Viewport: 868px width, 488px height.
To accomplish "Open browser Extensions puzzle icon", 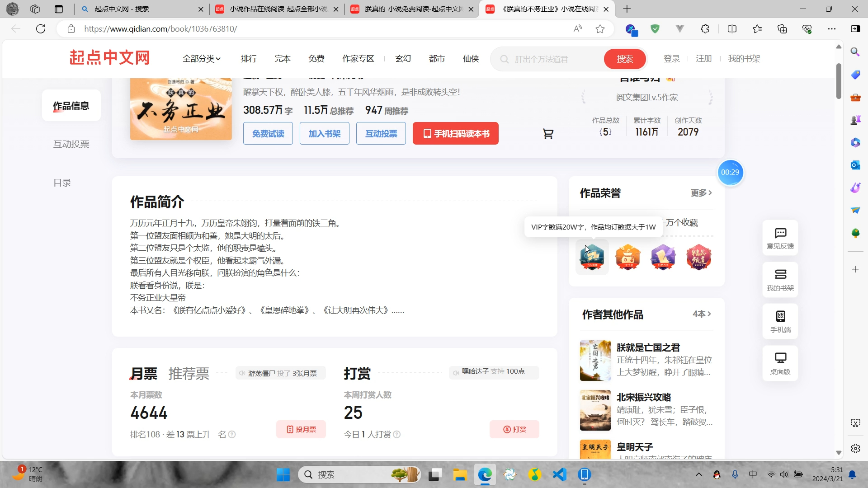I will (705, 29).
